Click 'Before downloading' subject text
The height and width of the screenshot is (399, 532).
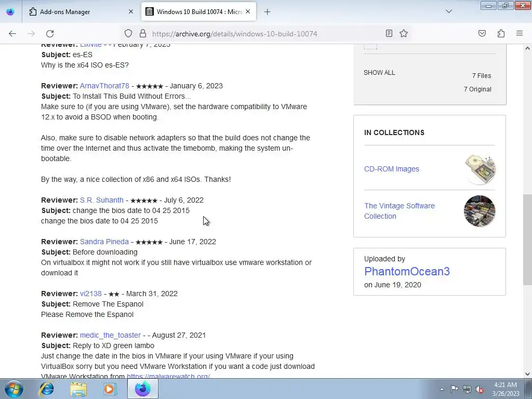click(x=105, y=252)
